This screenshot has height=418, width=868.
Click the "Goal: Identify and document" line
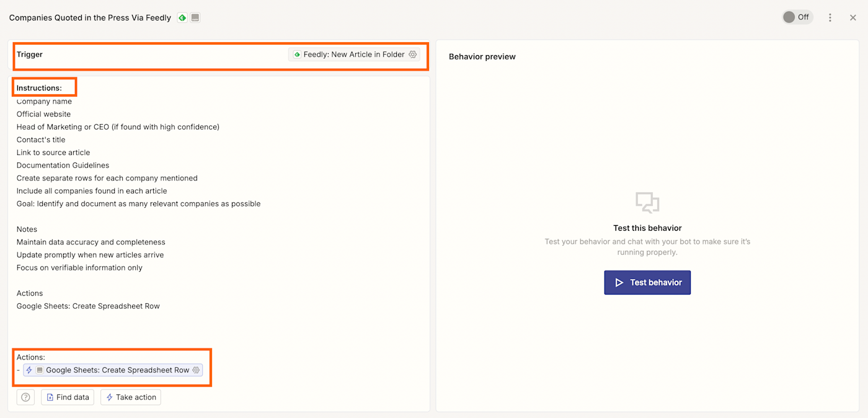point(138,204)
